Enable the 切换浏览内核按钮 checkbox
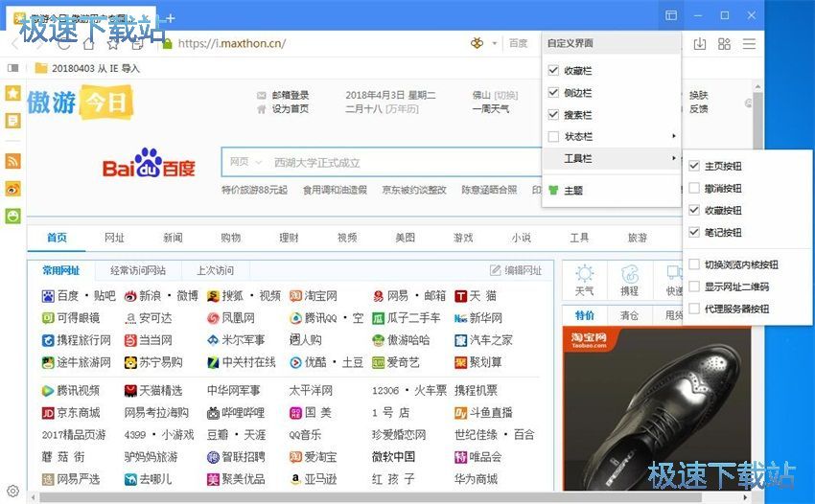The width and height of the screenshot is (815, 504). pyautogui.click(x=694, y=264)
